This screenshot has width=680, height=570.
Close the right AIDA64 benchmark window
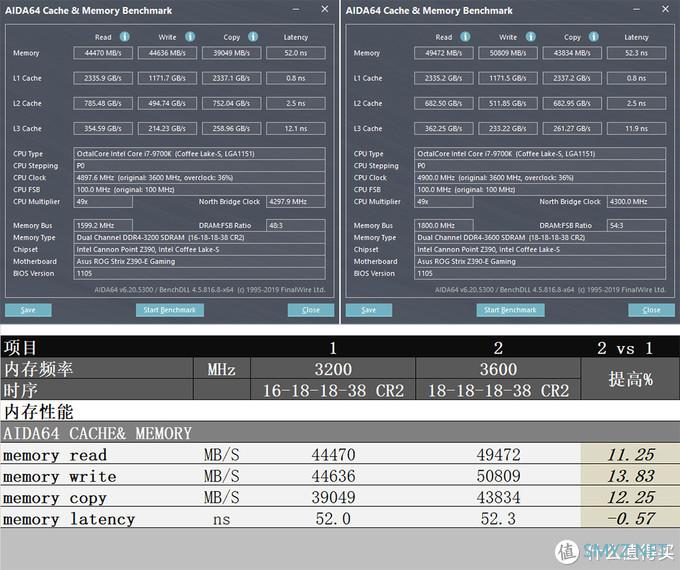coord(666,9)
